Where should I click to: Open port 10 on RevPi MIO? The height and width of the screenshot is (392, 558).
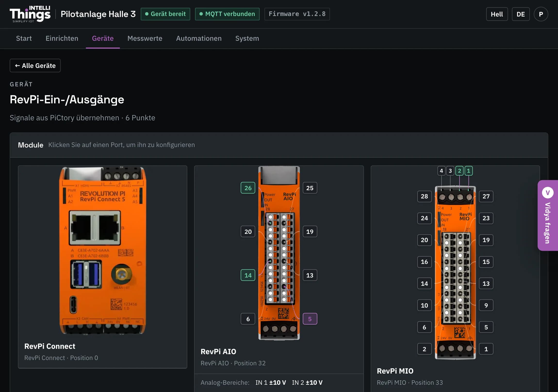click(x=424, y=305)
